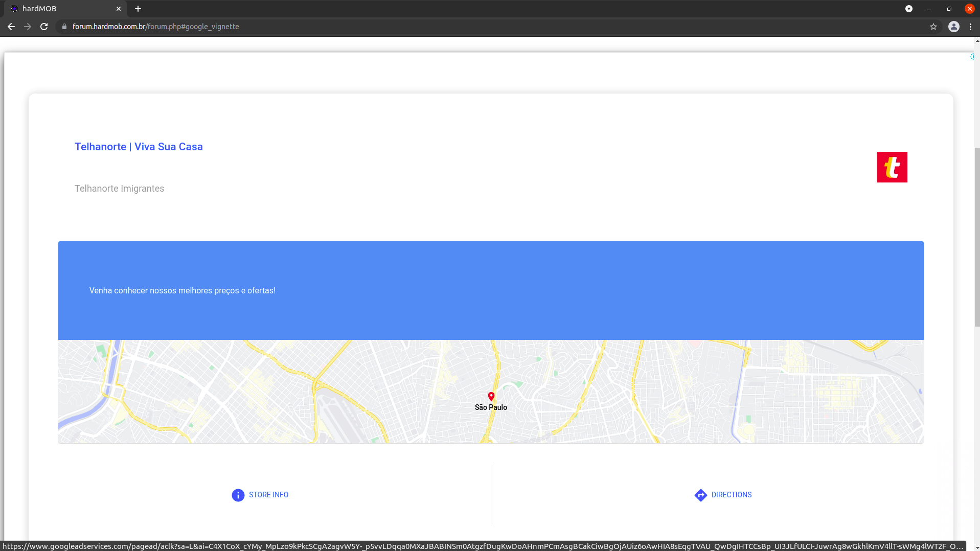Viewport: 980px width, 551px height.
Task: Click the red location pin on the map
Action: (491, 397)
